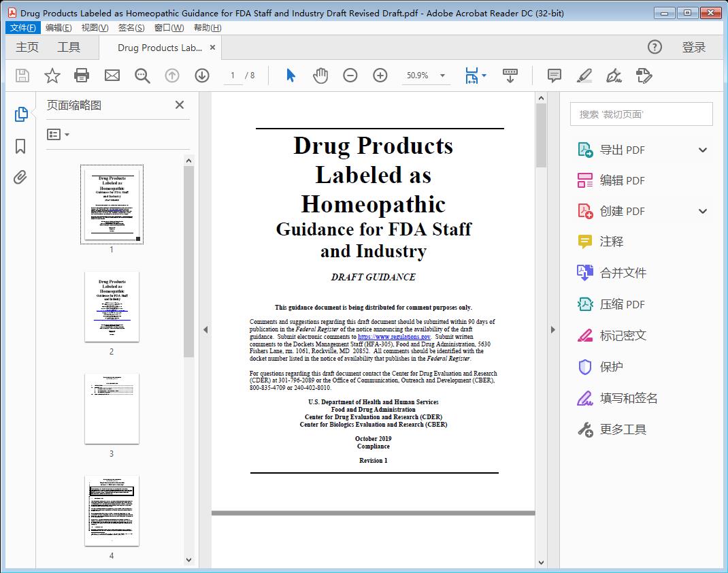Screen dimensions: 728x573
Task: Select the hand tool for panning
Action: coord(320,76)
